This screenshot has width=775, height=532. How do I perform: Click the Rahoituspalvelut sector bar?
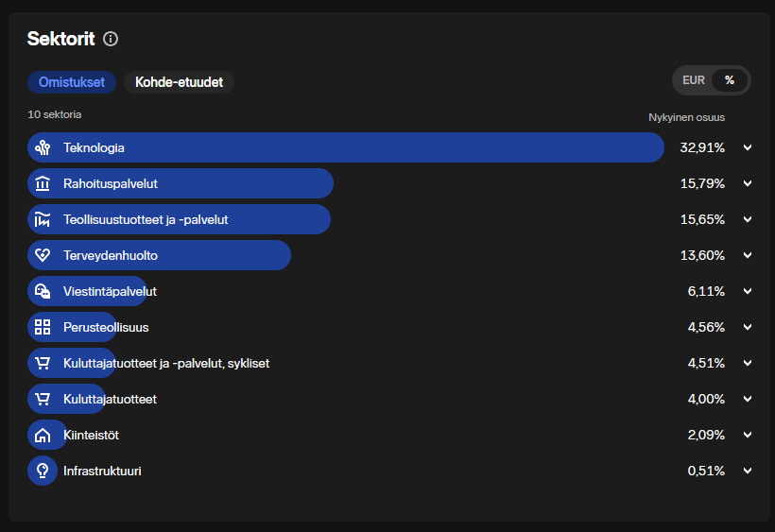(181, 183)
